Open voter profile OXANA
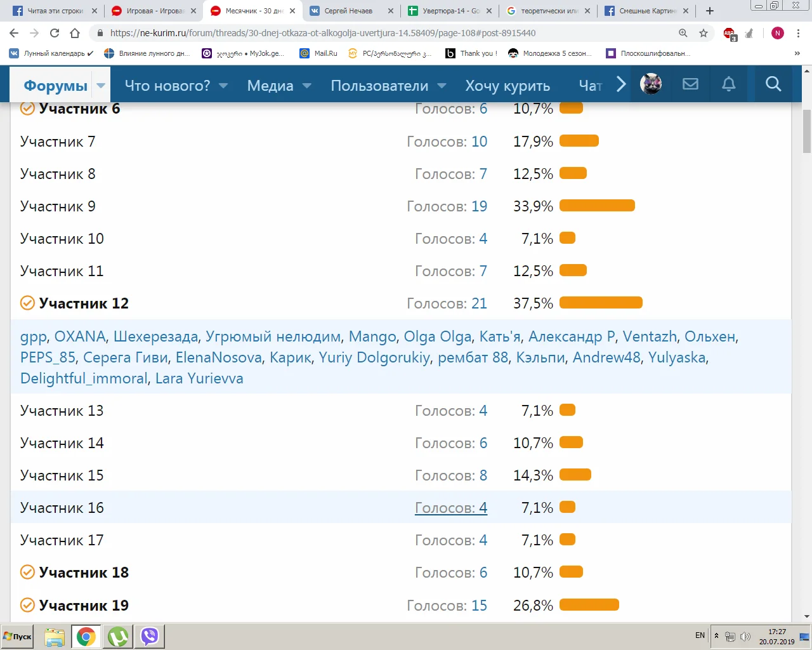812x650 pixels. (x=80, y=336)
